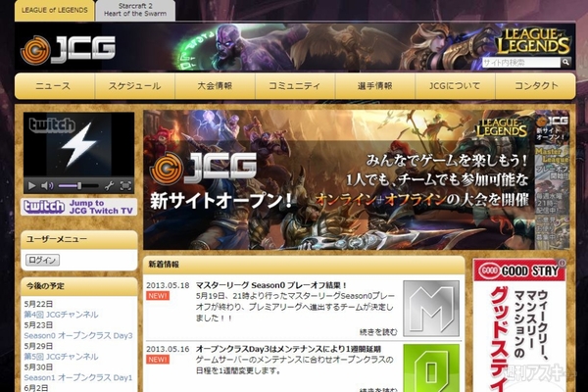The height and width of the screenshot is (392, 588).
Task: Adjust the Twitch player volume slider
Action: [78, 185]
